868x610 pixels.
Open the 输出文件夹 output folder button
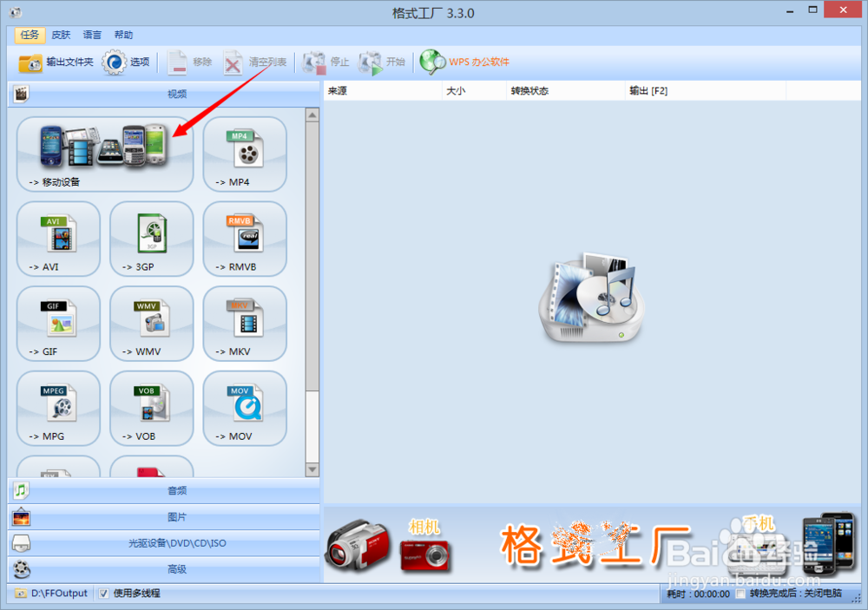(56, 62)
